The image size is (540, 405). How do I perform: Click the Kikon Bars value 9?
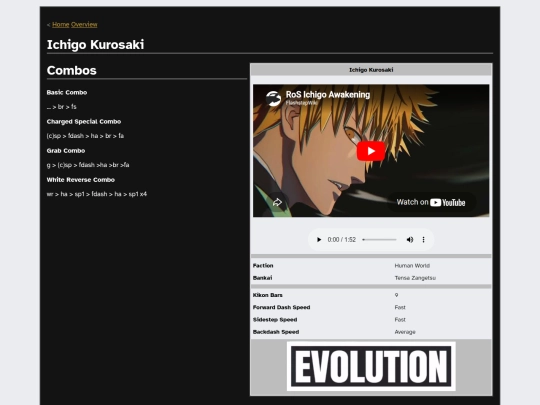pos(396,295)
